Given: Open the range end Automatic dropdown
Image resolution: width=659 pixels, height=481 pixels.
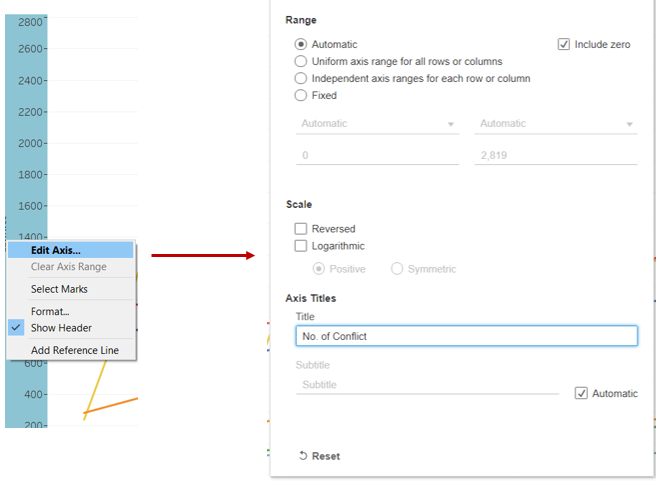Looking at the screenshot, I should click(x=556, y=124).
